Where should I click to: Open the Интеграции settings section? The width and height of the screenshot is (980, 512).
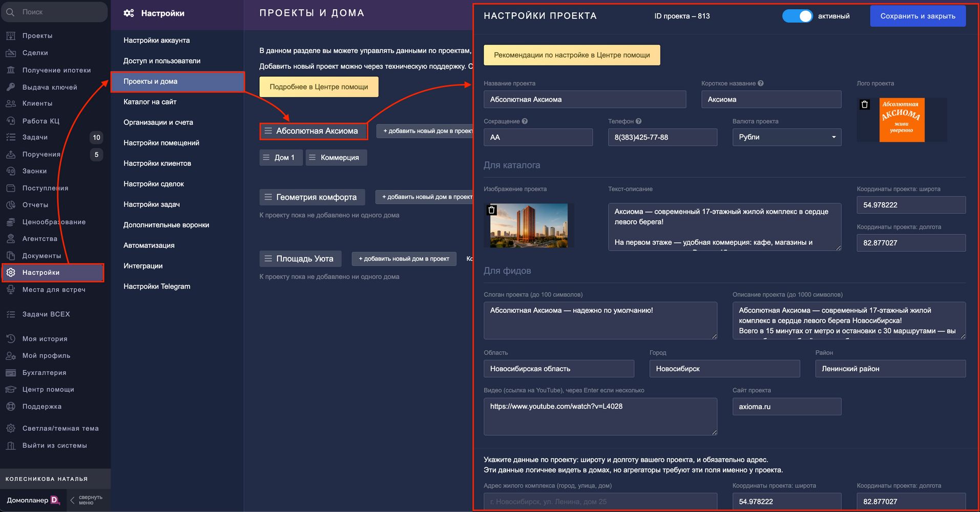click(143, 266)
